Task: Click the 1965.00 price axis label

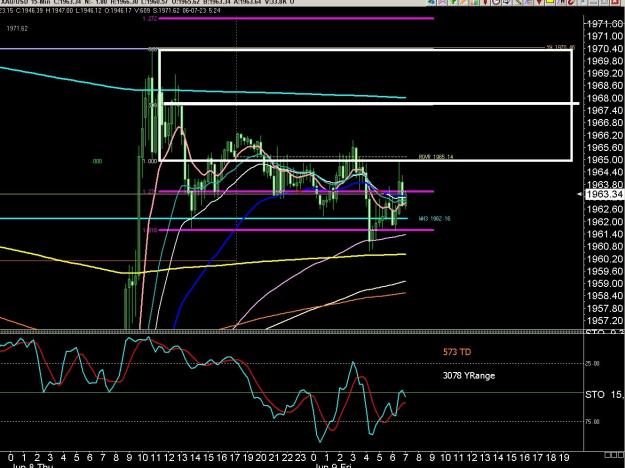Action: 605,160
